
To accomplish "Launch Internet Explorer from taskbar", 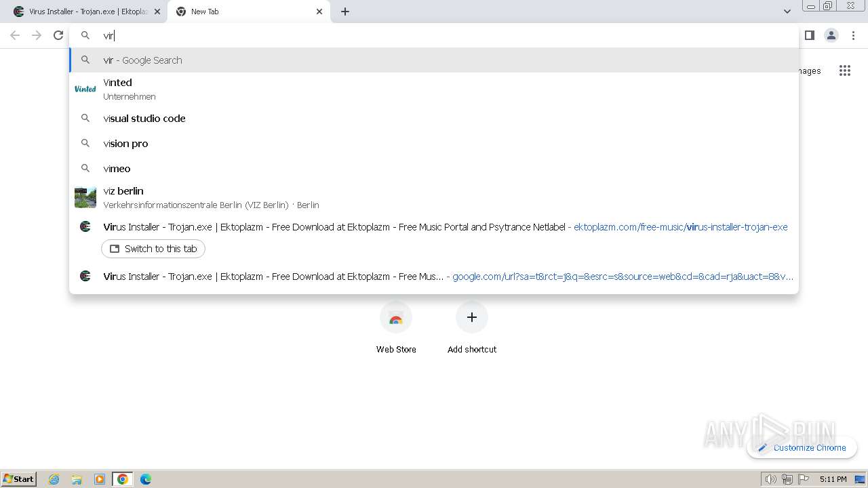I will point(54,479).
